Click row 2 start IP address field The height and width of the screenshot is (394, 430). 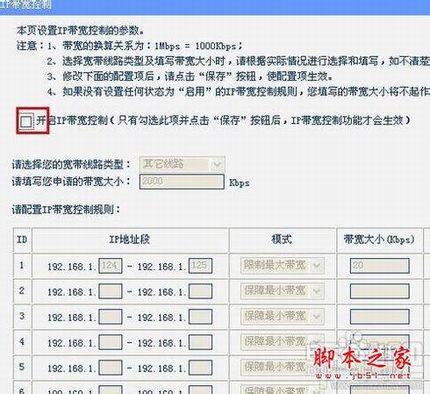[110, 291]
